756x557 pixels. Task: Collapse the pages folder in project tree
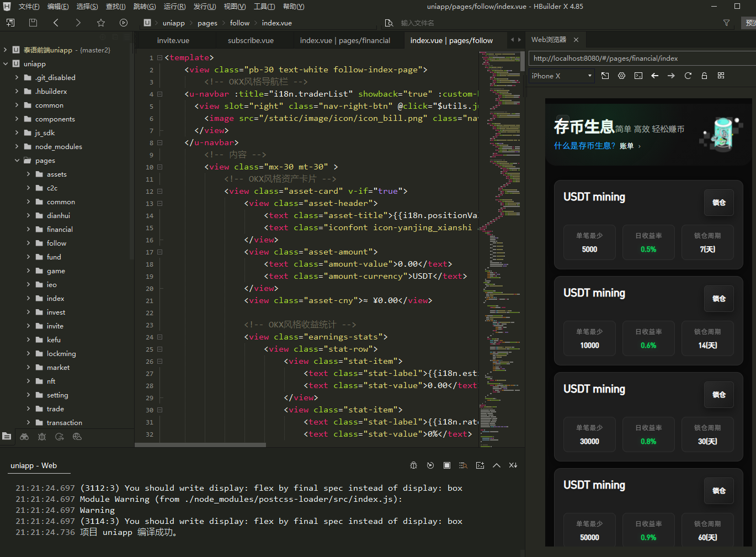(x=17, y=160)
